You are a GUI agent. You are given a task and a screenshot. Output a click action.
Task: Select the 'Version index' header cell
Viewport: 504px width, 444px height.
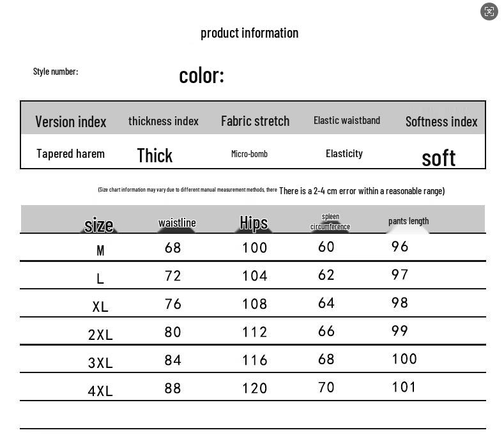coord(70,121)
